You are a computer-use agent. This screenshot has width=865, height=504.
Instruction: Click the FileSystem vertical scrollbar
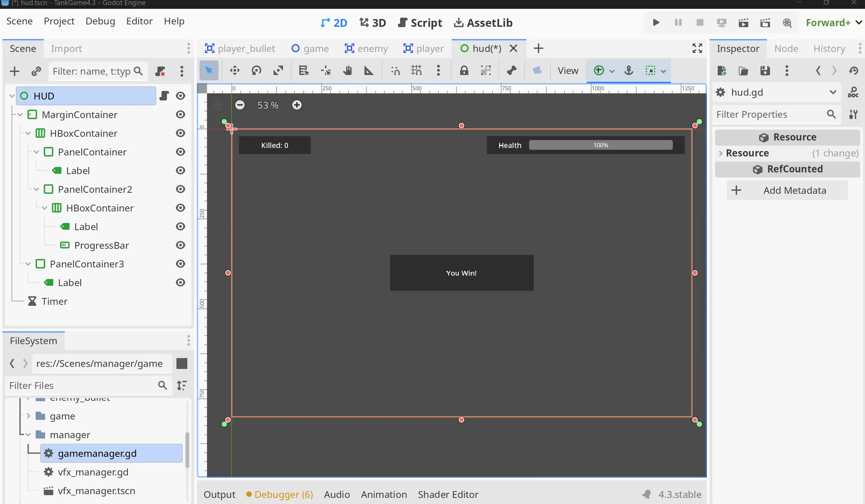click(187, 450)
